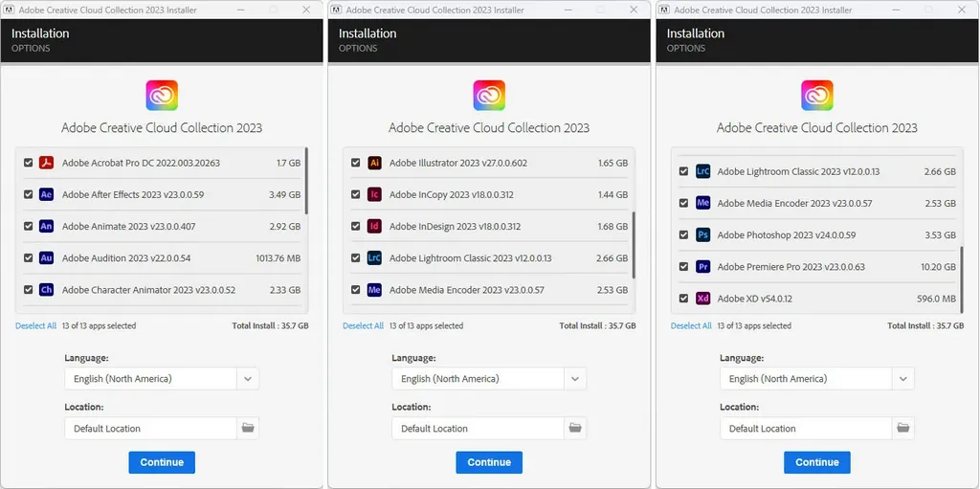
Task: Click 'Adobe Illustrator 2023 v27.0.0.602' text
Action: click(x=458, y=163)
